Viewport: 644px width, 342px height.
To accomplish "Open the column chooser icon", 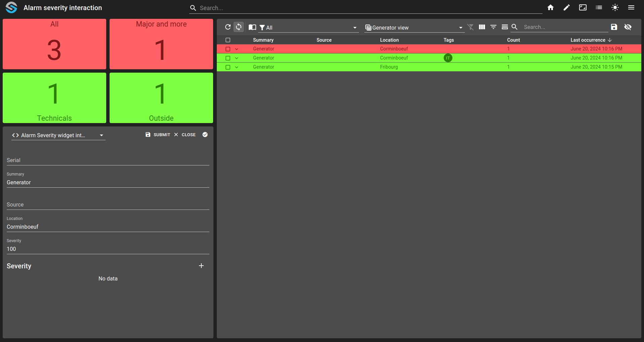I will click(482, 27).
